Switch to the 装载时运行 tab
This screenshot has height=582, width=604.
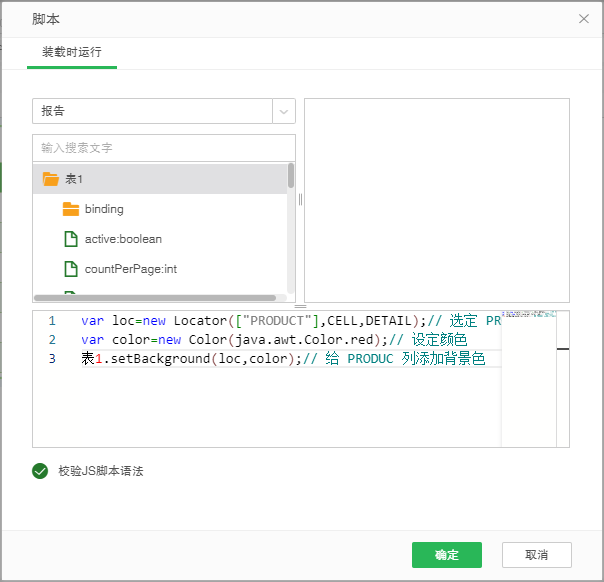tap(71, 52)
